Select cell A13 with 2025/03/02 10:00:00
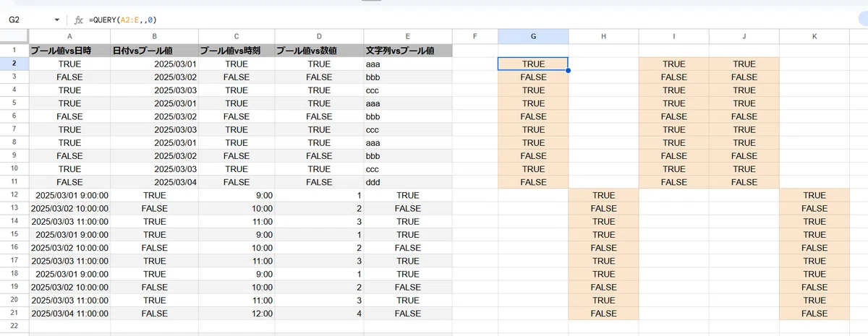This screenshot has width=868, height=336. pos(69,208)
